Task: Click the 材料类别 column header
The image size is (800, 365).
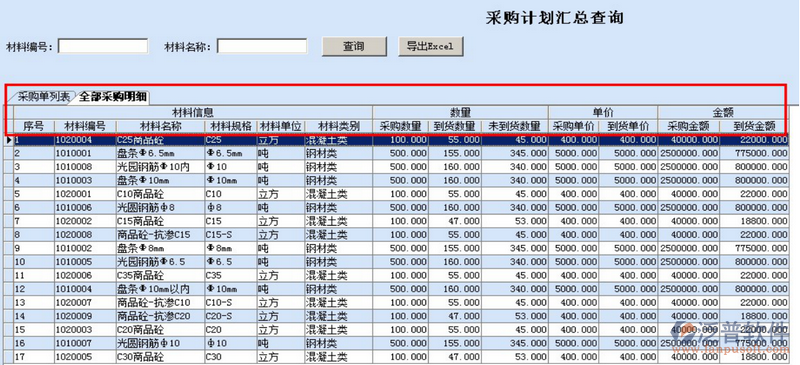Action: coord(338,126)
